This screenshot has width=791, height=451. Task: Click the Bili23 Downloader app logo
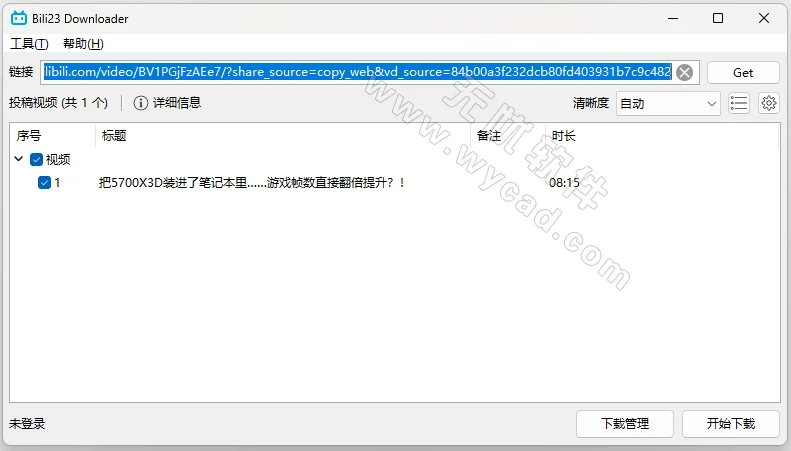19,18
